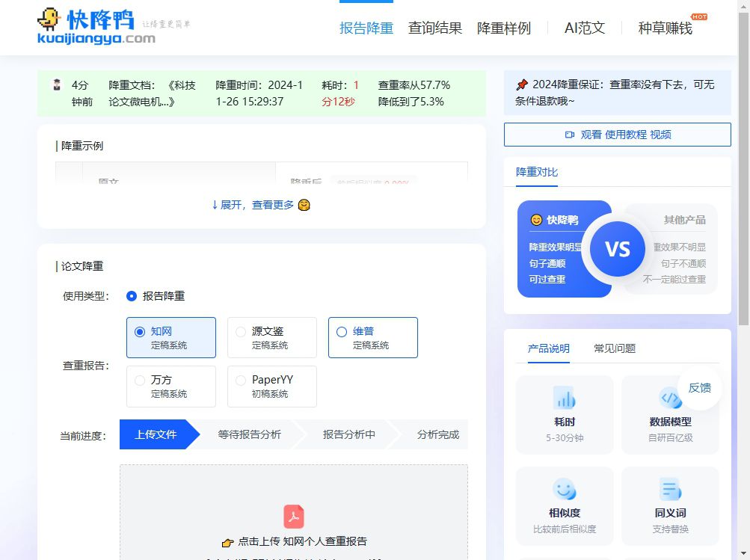
Task: Switch to the 常见问题 tab
Action: 615,348
